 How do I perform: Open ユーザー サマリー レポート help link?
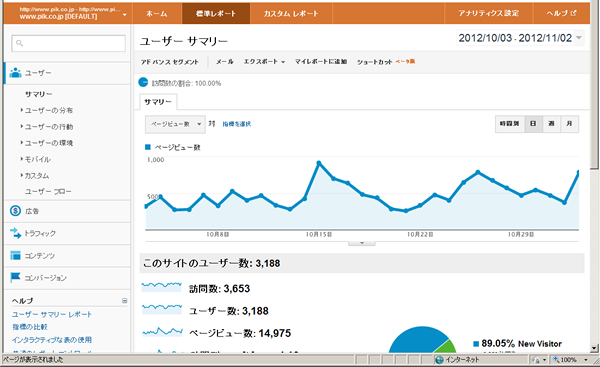52,314
